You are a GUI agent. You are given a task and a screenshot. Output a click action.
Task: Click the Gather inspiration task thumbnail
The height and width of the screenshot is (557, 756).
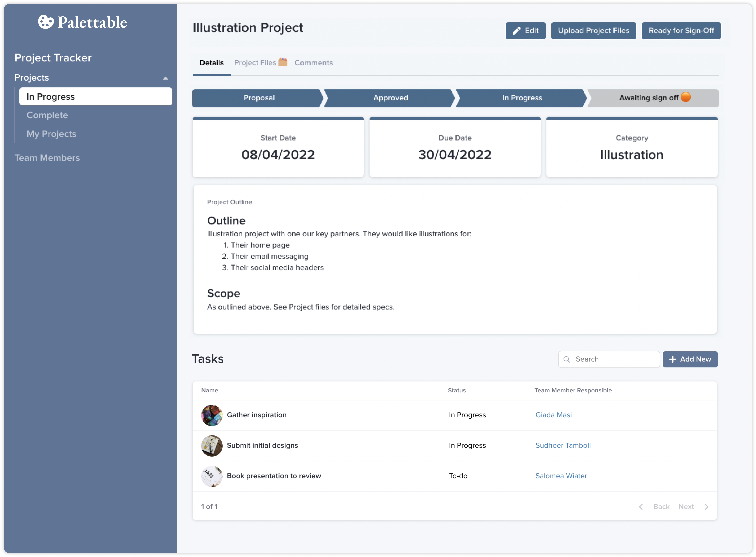click(x=212, y=415)
